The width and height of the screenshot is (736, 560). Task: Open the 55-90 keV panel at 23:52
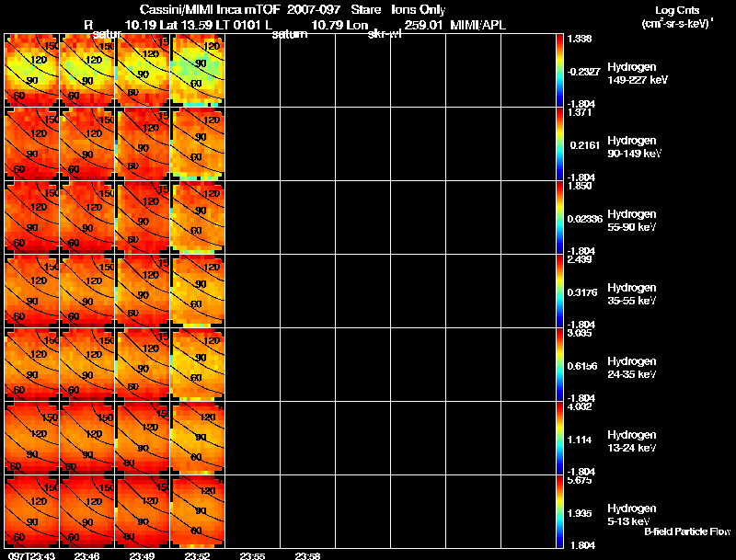tap(197, 218)
